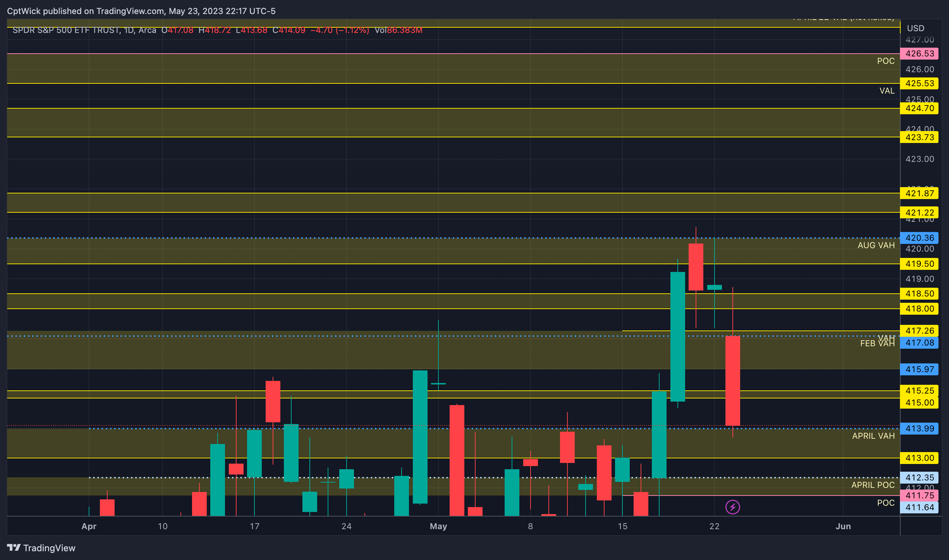Select the blue 420.36 price label
The image size is (949, 560).
pyautogui.click(x=919, y=238)
